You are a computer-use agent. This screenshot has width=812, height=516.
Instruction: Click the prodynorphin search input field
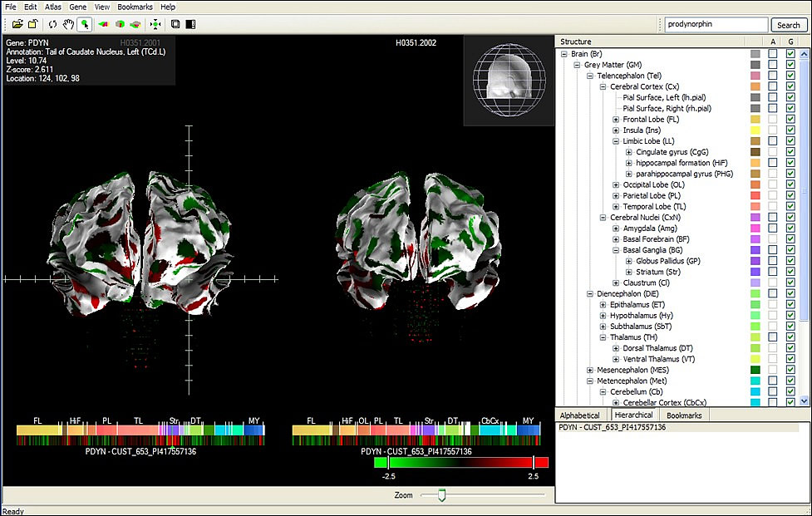(715, 25)
